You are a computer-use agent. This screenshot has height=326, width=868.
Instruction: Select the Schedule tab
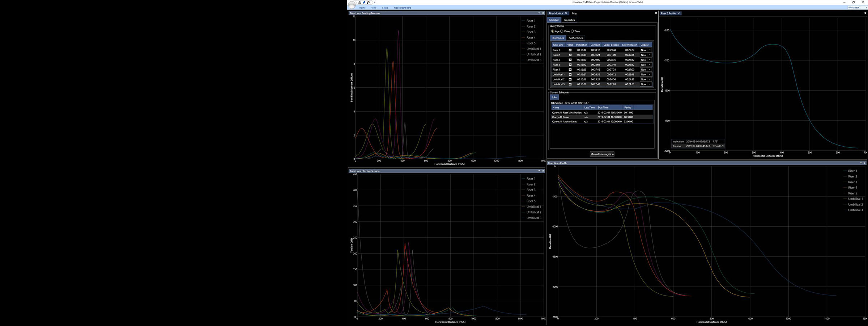pyautogui.click(x=554, y=20)
